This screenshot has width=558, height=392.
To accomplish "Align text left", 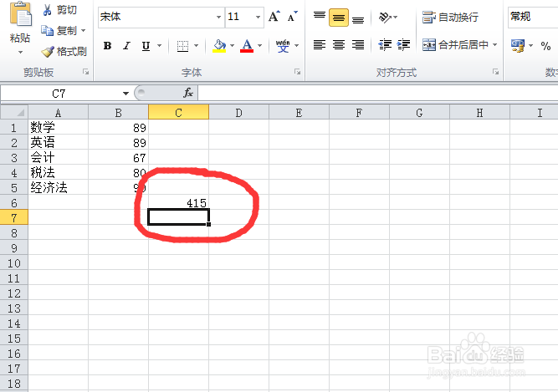I will click(320, 45).
